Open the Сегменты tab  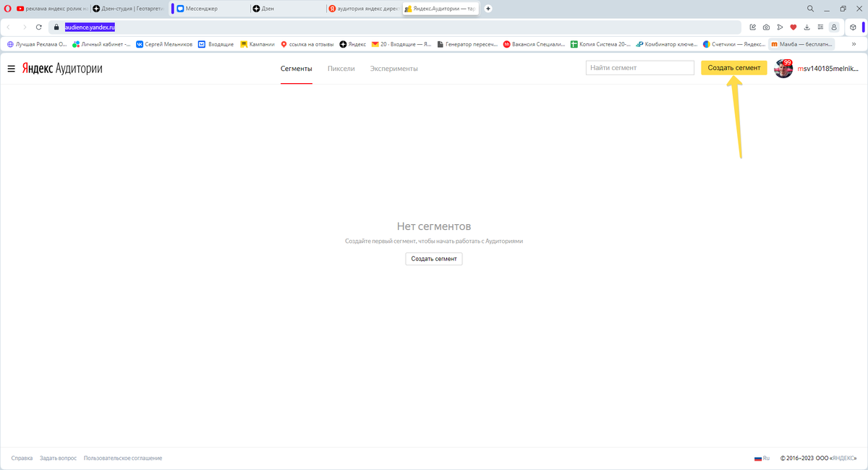coord(297,69)
